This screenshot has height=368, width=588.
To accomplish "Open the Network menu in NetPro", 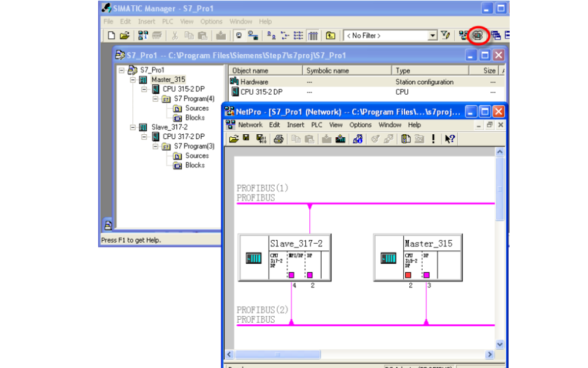I will pos(250,125).
